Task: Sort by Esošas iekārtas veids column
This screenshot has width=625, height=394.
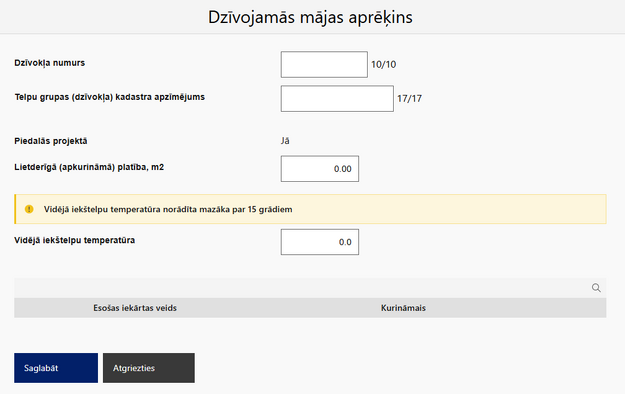Action: pos(135,308)
